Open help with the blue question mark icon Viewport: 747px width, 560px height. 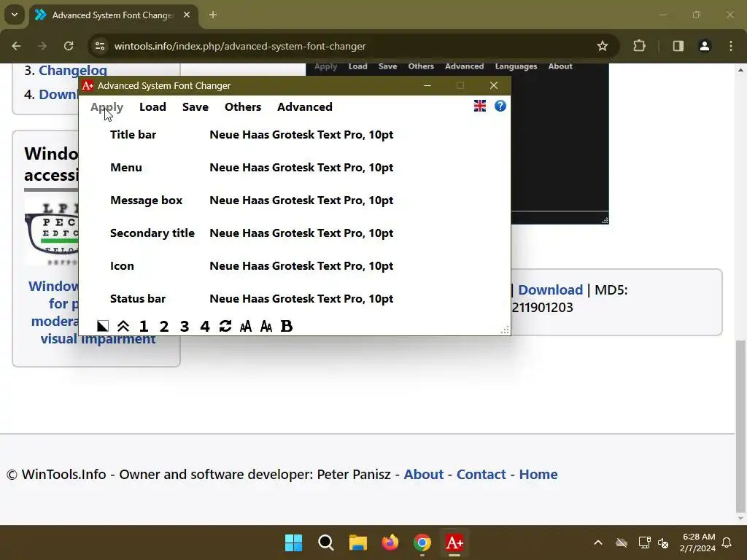(500, 106)
